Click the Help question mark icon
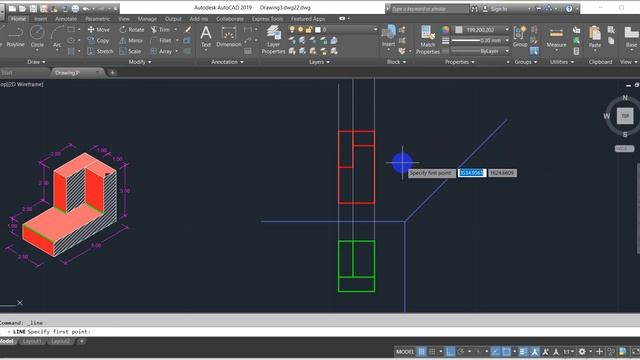Viewport: 640px width, 360px height. tap(569, 9)
